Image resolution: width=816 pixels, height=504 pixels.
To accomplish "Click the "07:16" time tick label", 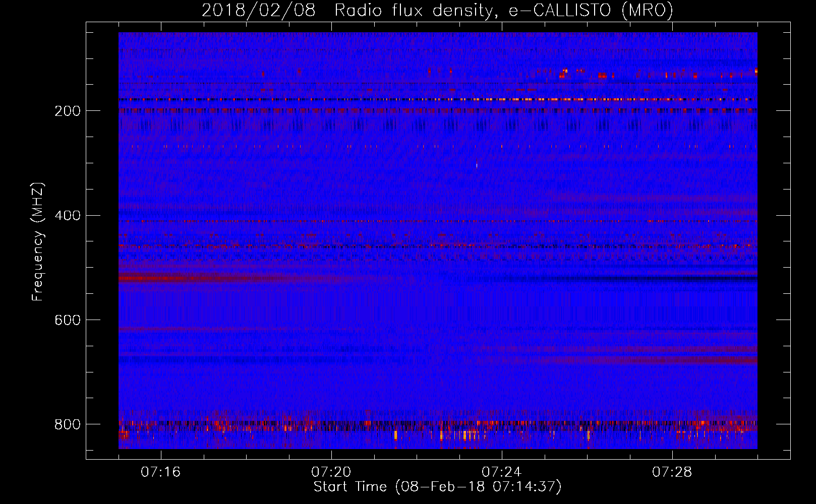I will coord(160,472).
